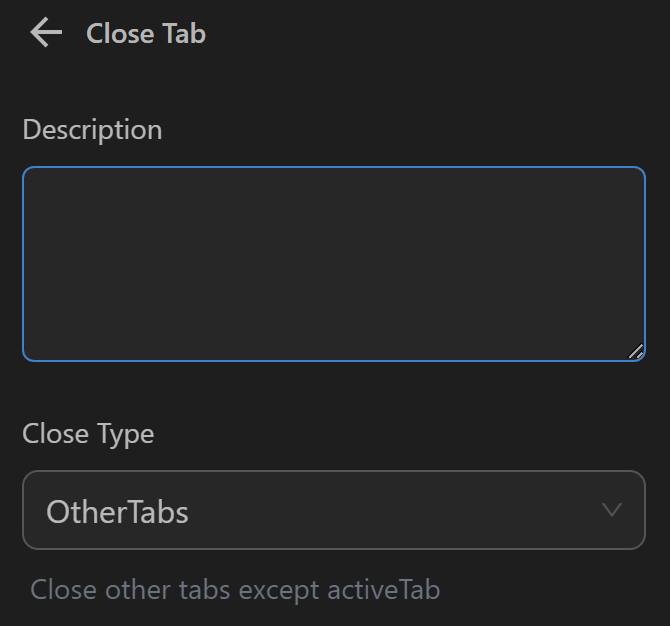Click the textarea resize handle icon
This screenshot has height=626, width=670.
coord(636,351)
